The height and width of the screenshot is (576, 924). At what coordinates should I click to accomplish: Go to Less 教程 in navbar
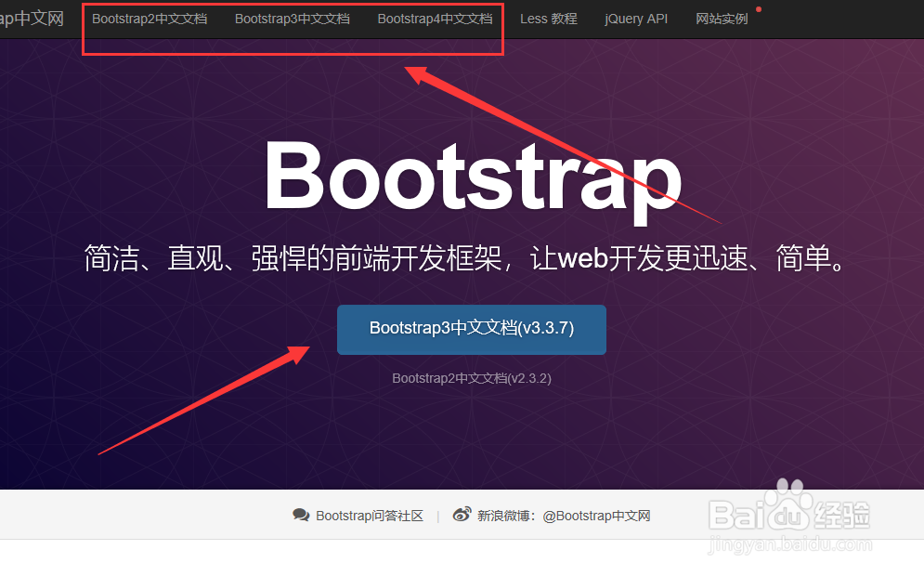tap(549, 19)
